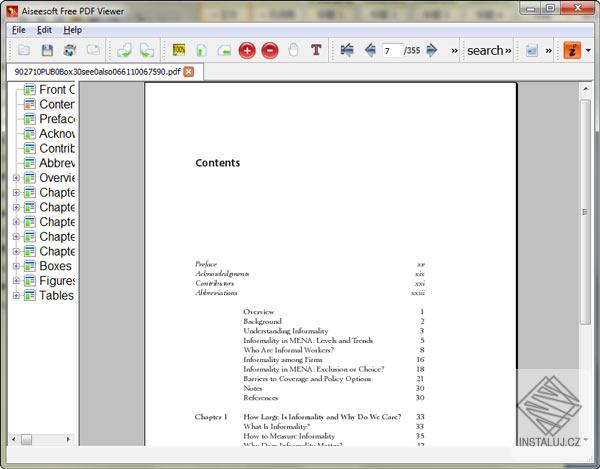Expand the Boxes bookmark node
This screenshot has height=469, width=600.
point(16,266)
